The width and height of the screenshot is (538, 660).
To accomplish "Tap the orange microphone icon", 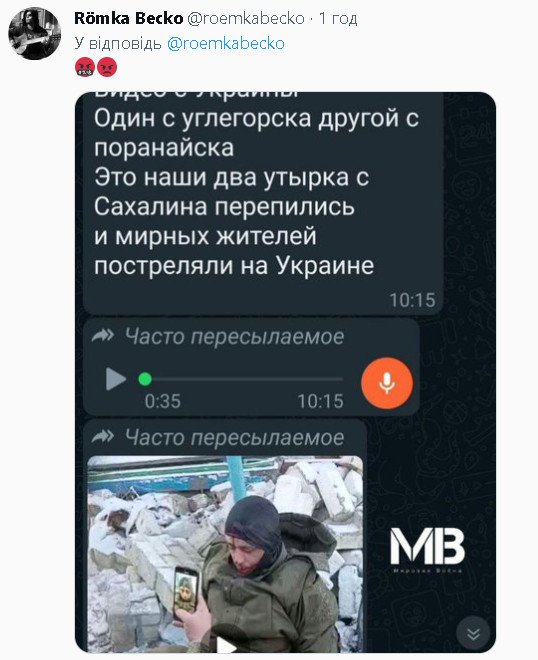I will [x=387, y=383].
